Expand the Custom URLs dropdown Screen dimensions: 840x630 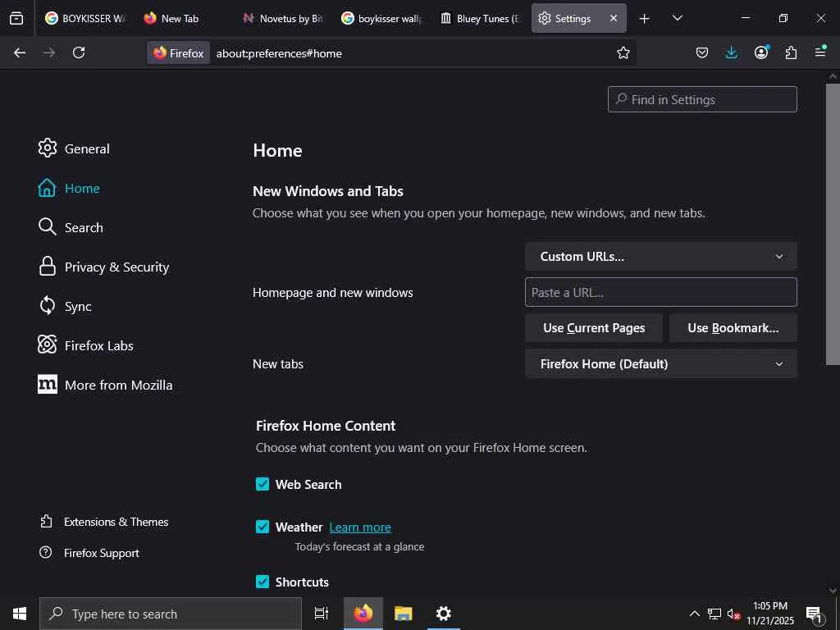[x=660, y=257]
